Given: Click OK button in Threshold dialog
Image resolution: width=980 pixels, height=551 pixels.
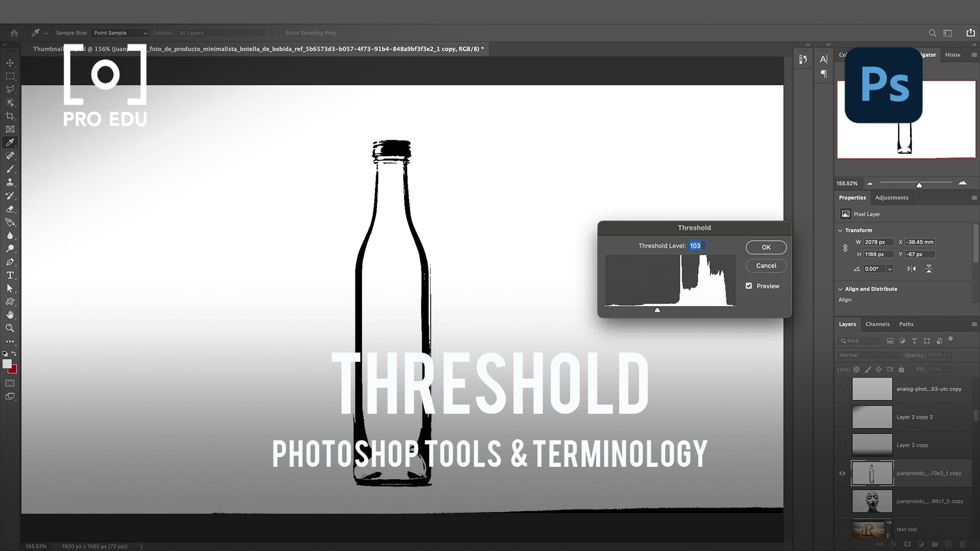Looking at the screenshot, I should tap(766, 247).
